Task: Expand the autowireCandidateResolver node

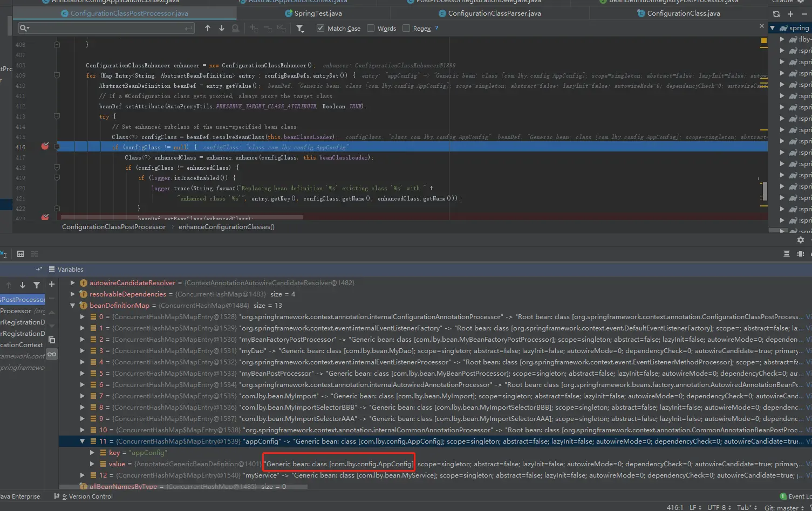Action: point(72,283)
